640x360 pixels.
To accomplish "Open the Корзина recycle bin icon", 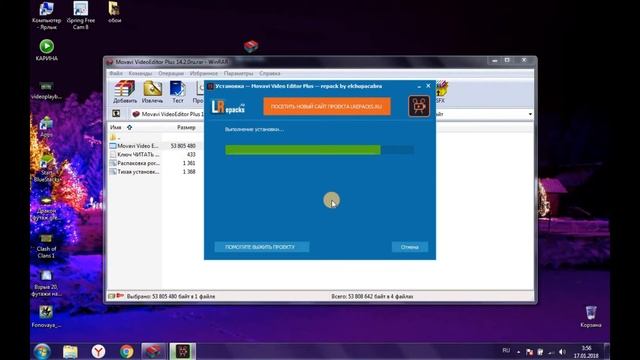I will click(591, 317).
